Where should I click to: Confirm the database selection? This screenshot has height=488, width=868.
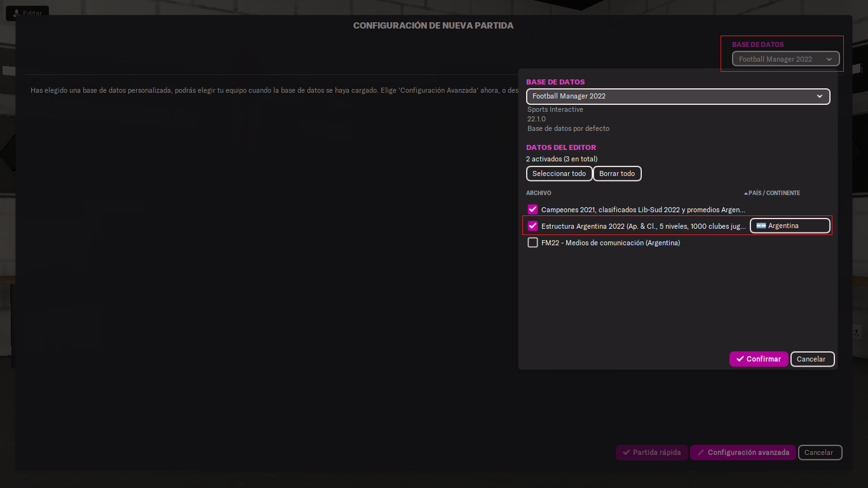(759, 359)
